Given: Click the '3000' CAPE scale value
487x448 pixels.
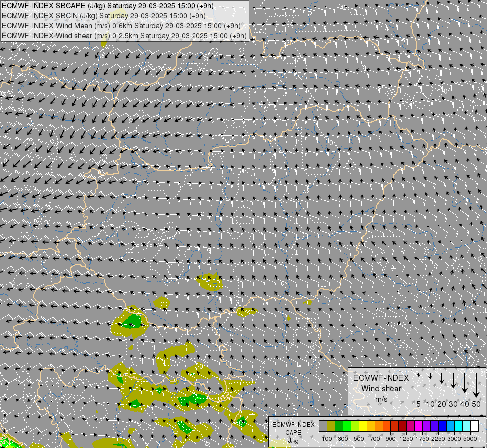Looking at the screenshot, I should pos(454,439).
